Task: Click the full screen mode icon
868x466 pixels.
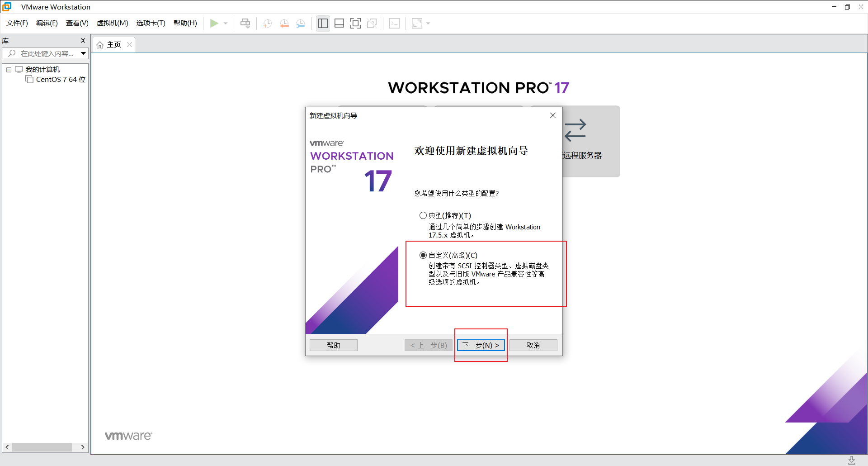Action: [355, 23]
